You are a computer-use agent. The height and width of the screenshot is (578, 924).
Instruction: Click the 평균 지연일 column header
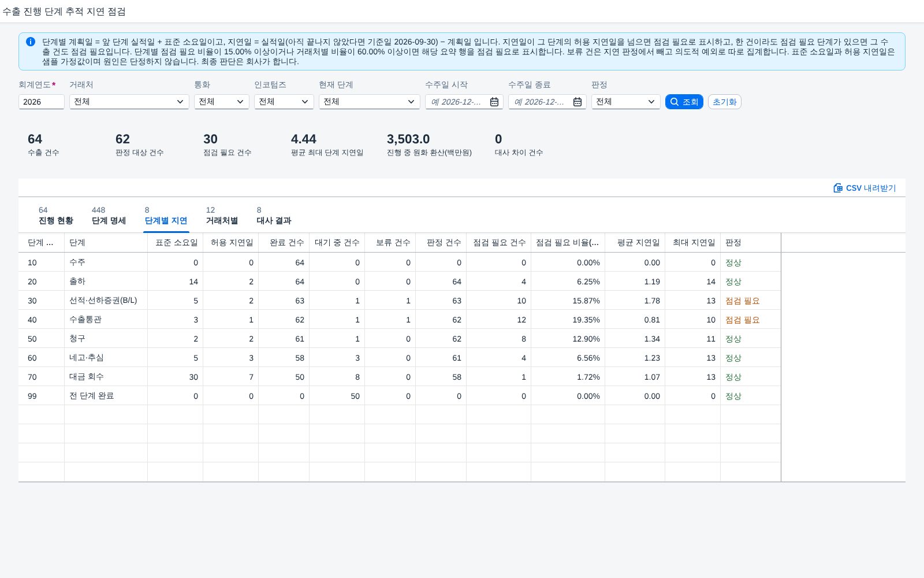point(635,243)
